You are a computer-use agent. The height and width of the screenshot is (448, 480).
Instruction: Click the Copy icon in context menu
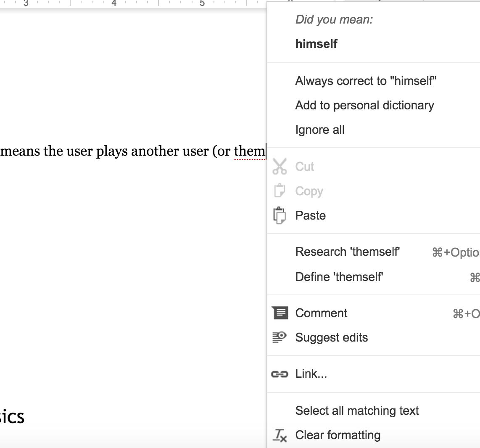tap(280, 191)
